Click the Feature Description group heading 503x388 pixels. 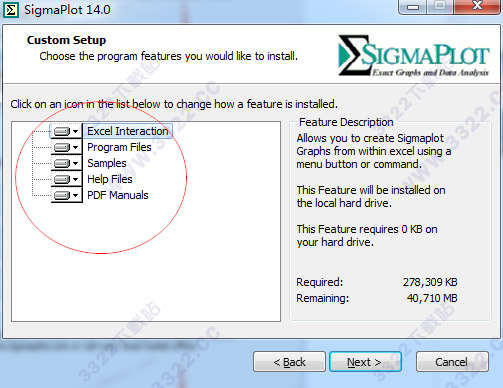tap(346, 122)
